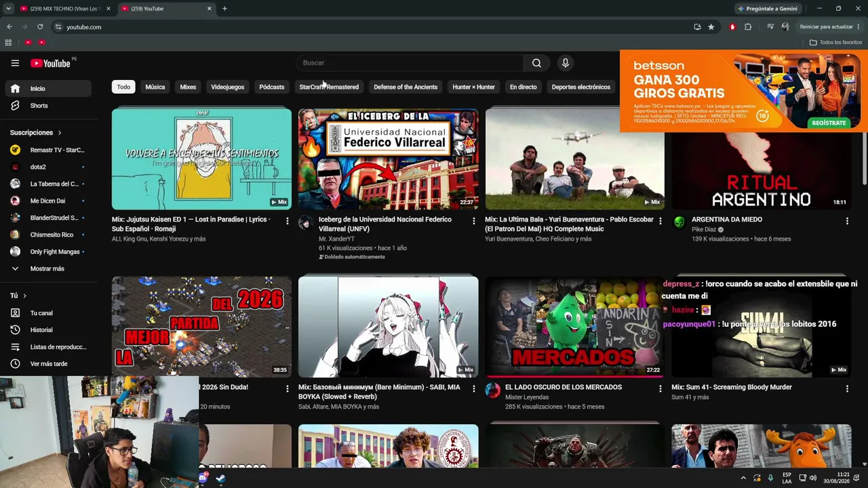868x488 pixels.
Task: Click REGÍSTRATE on the betsson ad
Action: click(x=829, y=123)
